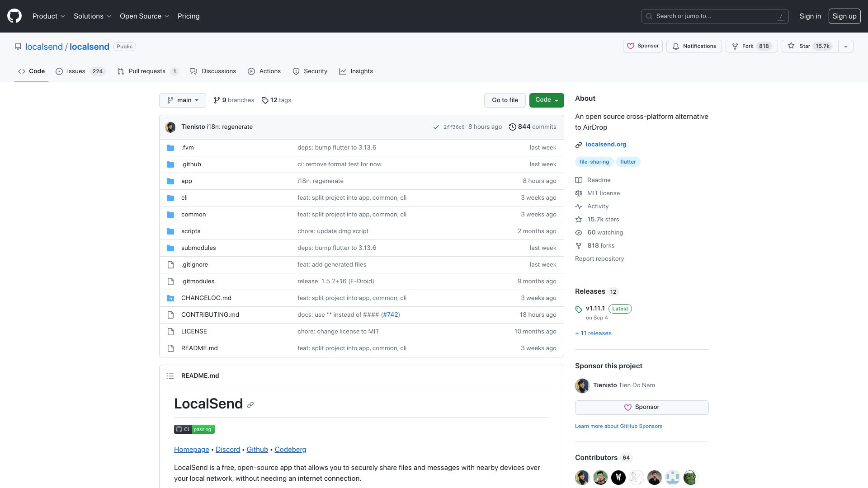Click the v1.11.1 release tag icon
The image size is (868, 488).
coord(579,310)
